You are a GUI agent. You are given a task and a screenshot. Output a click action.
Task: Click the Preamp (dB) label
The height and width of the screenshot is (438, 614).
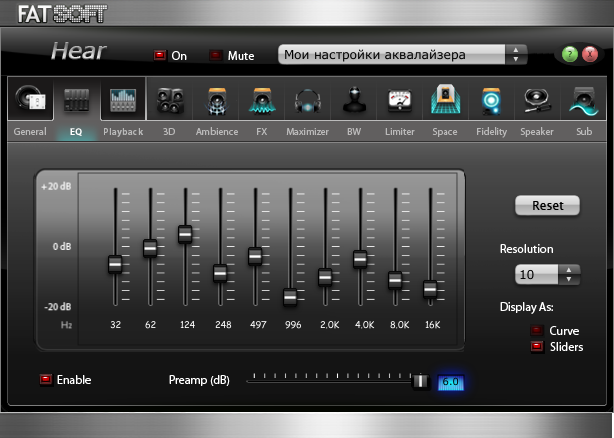pyautogui.click(x=199, y=380)
